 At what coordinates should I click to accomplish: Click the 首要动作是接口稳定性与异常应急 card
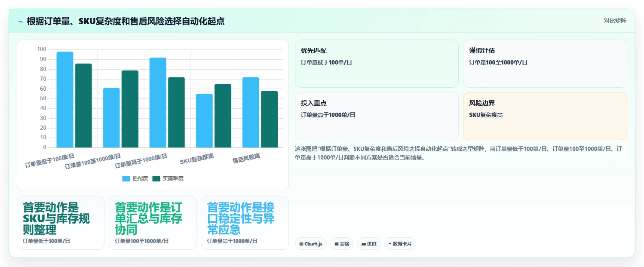coord(245,223)
